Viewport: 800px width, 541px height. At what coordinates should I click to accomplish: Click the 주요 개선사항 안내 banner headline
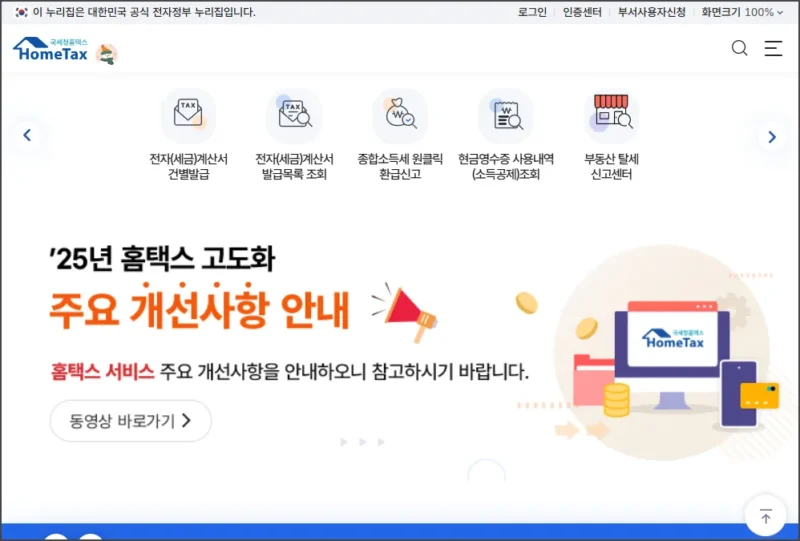[x=199, y=308]
